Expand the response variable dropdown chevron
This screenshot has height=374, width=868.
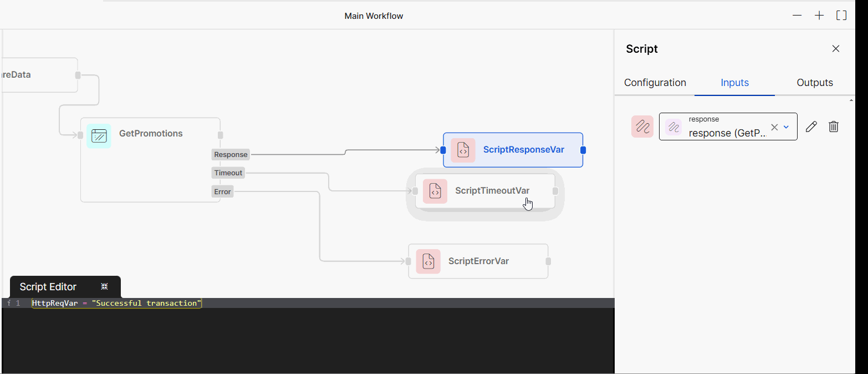click(x=785, y=127)
